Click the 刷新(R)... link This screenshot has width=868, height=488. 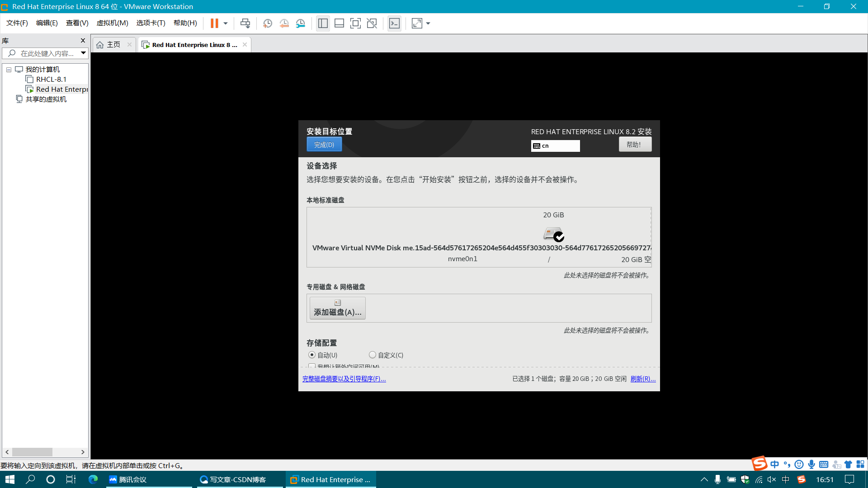643,379
